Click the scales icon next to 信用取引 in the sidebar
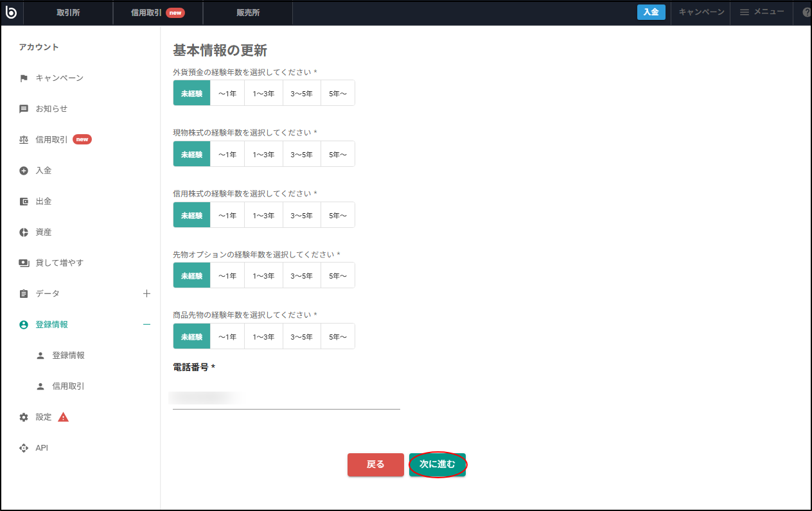The height and width of the screenshot is (511, 812). (24, 140)
